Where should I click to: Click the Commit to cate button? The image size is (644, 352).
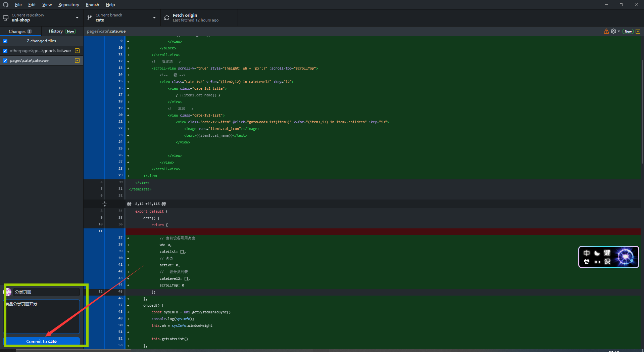pos(42,341)
